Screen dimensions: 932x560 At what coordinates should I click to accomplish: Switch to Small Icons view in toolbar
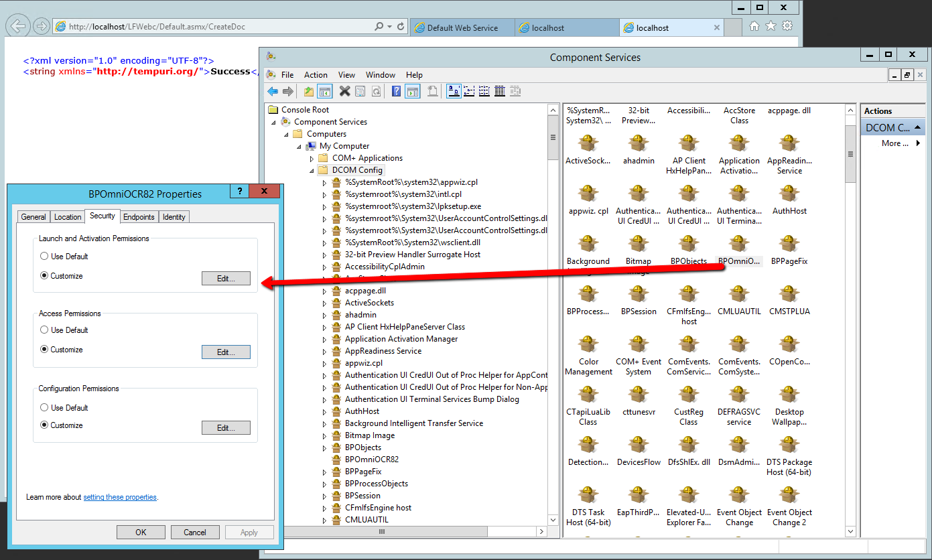[x=469, y=91]
